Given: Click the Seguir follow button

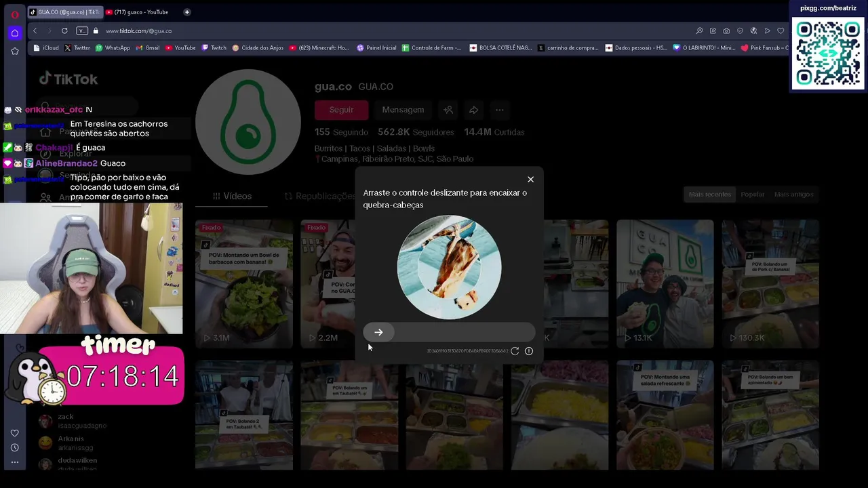Looking at the screenshot, I should click(341, 110).
